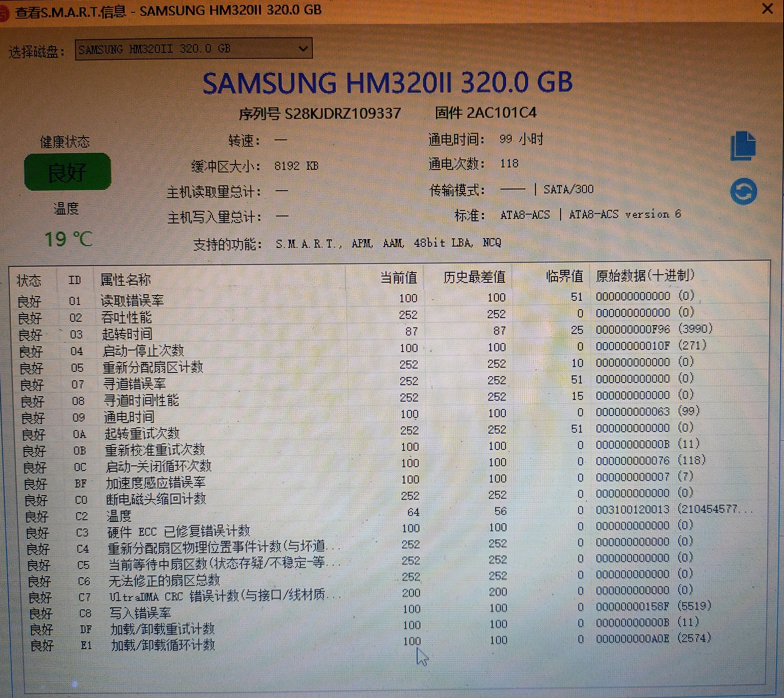784x698 pixels.
Task: Click the ID column header
Action: click(75, 280)
